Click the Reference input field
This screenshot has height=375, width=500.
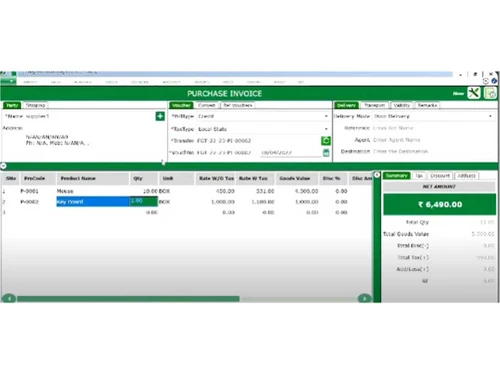click(x=433, y=128)
